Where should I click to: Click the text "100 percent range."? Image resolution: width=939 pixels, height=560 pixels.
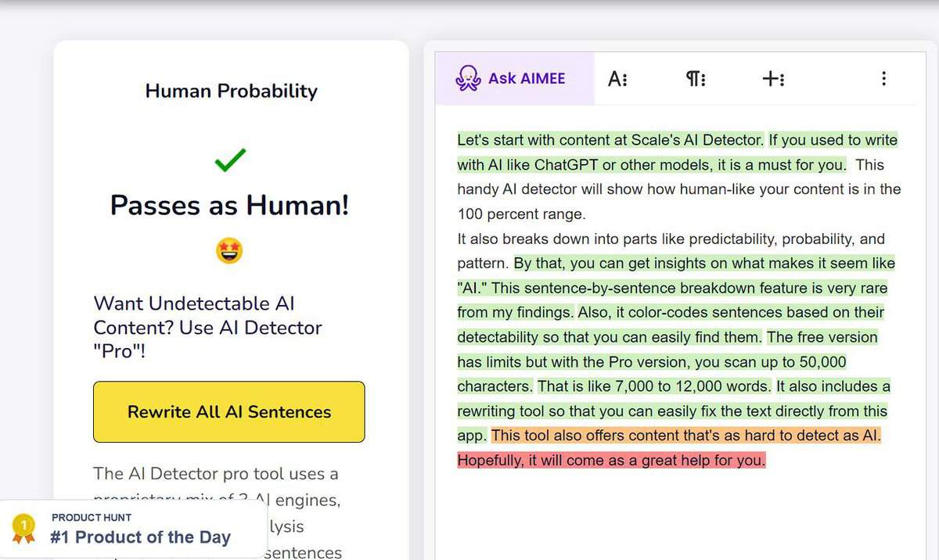point(521,214)
